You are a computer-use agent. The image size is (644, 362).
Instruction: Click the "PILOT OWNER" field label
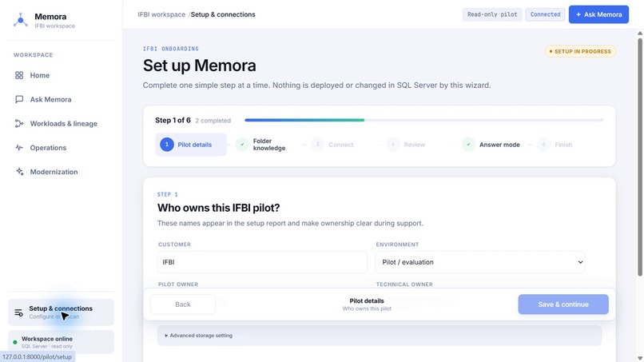click(x=178, y=284)
